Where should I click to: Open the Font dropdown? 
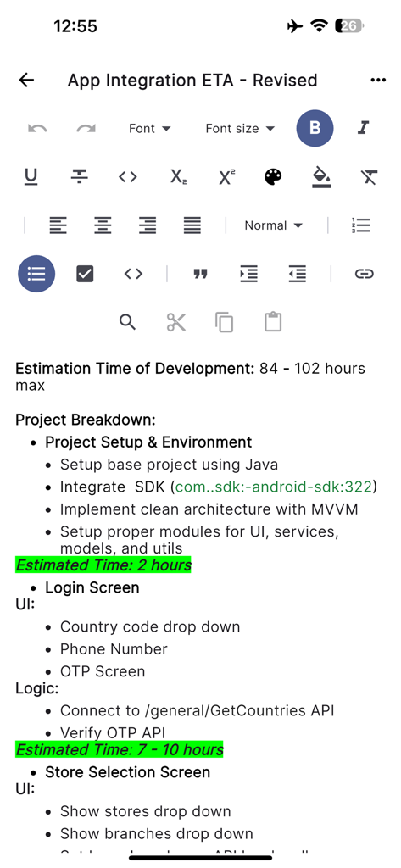[x=149, y=129]
